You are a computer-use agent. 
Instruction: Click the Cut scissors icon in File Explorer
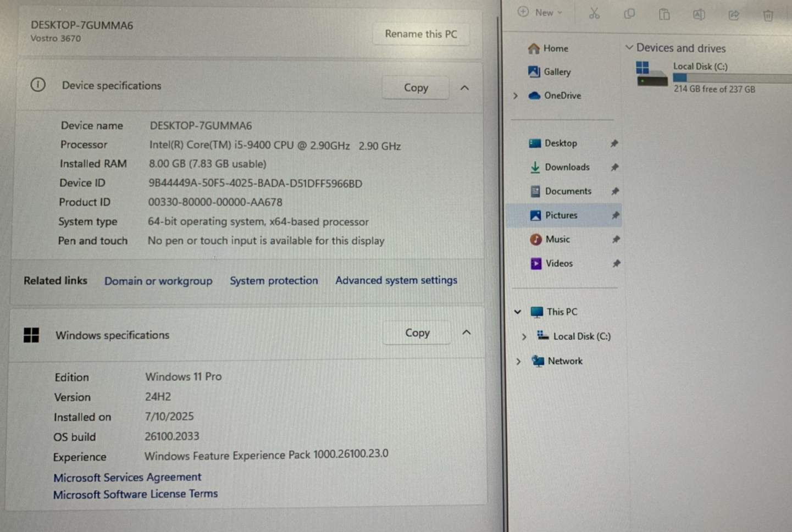pos(594,14)
